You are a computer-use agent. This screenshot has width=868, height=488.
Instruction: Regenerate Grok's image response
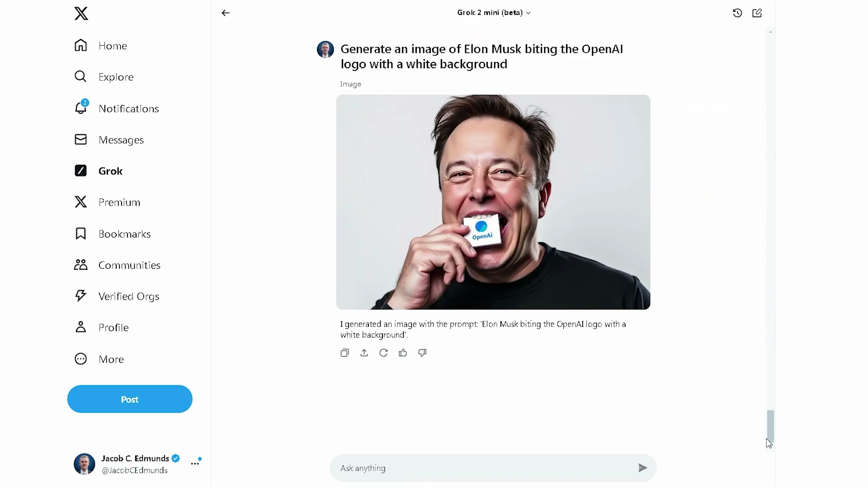(383, 352)
